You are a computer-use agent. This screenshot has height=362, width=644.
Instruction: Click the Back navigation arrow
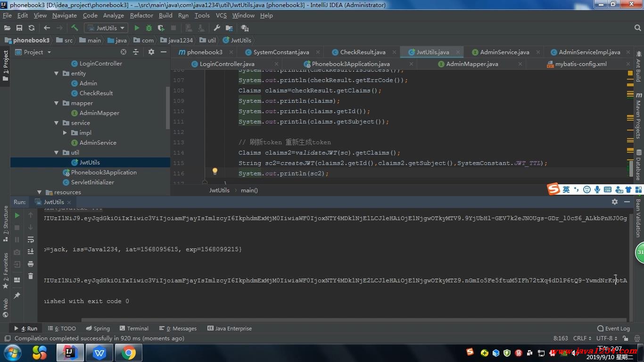tap(47, 28)
